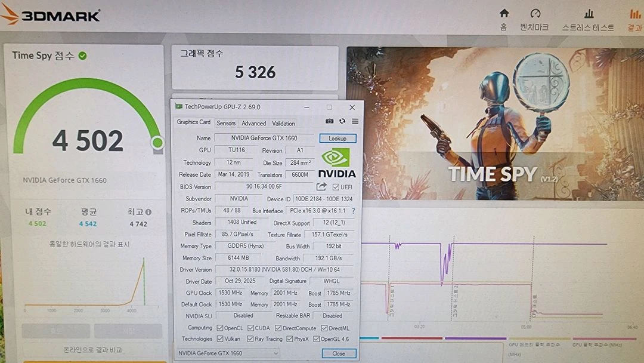Click the NVIDIA logo in GPU-Z
644x363 pixels.
(x=337, y=163)
